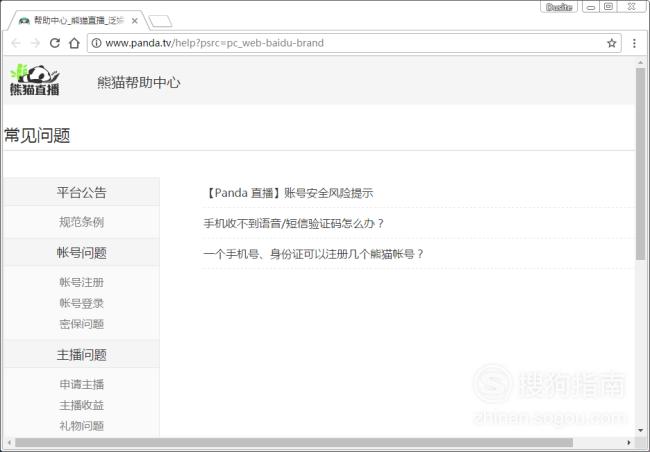Image resolution: width=650 pixels, height=452 pixels.
Task: Reload the page with refresh icon
Action: point(55,43)
